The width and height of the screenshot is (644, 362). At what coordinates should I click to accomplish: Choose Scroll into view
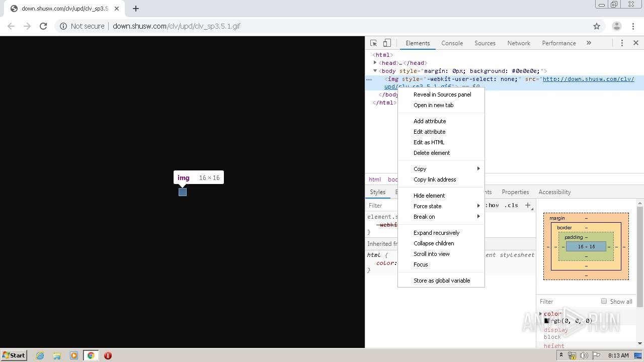[441, 254]
